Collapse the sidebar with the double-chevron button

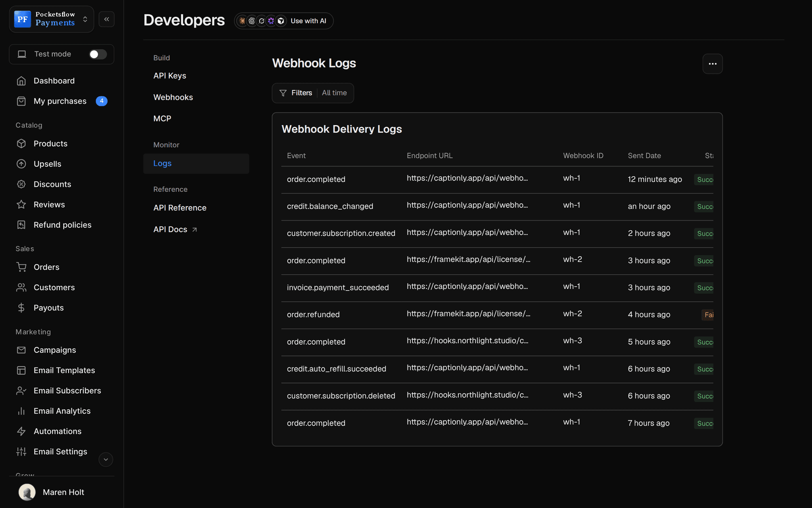(107, 19)
